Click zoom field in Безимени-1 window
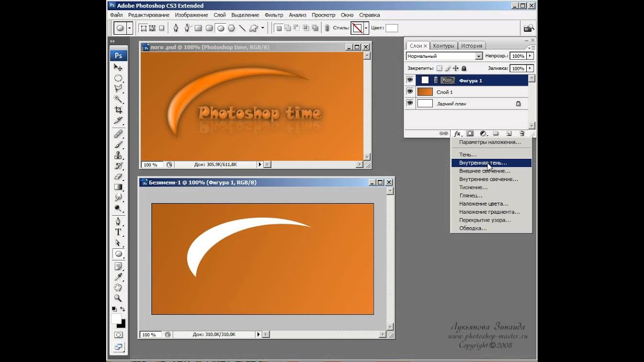 tap(149, 334)
